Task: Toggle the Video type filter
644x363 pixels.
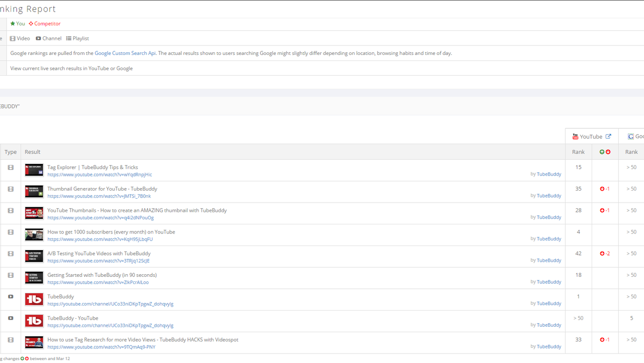Action: [20, 38]
